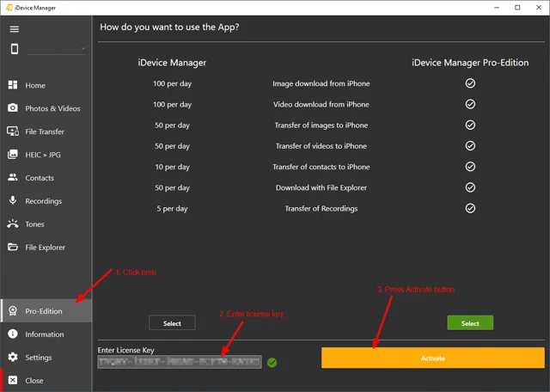Click the Information circle icon
550x392 pixels.
tap(13, 334)
